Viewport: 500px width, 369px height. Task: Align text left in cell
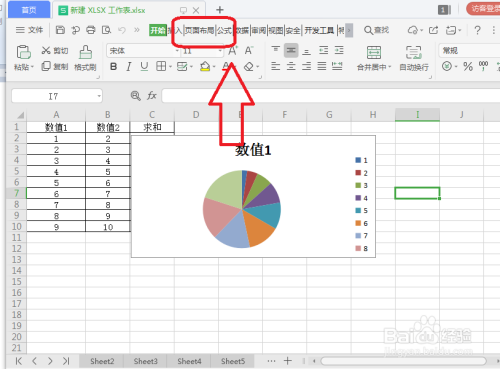tap(275, 66)
